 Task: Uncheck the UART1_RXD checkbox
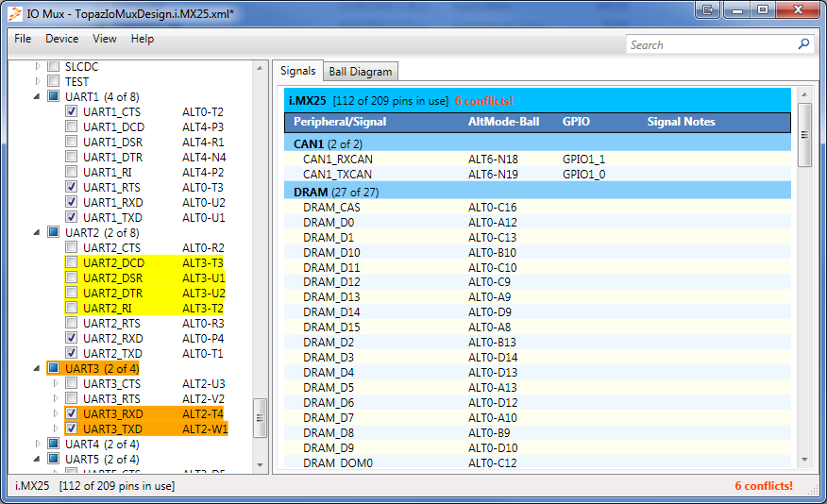[71, 202]
